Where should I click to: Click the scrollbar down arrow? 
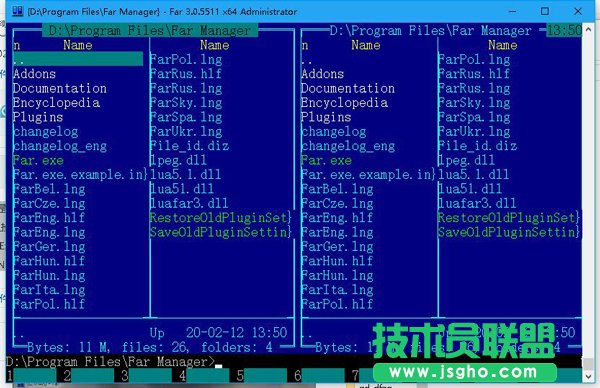pyautogui.click(x=589, y=376)
